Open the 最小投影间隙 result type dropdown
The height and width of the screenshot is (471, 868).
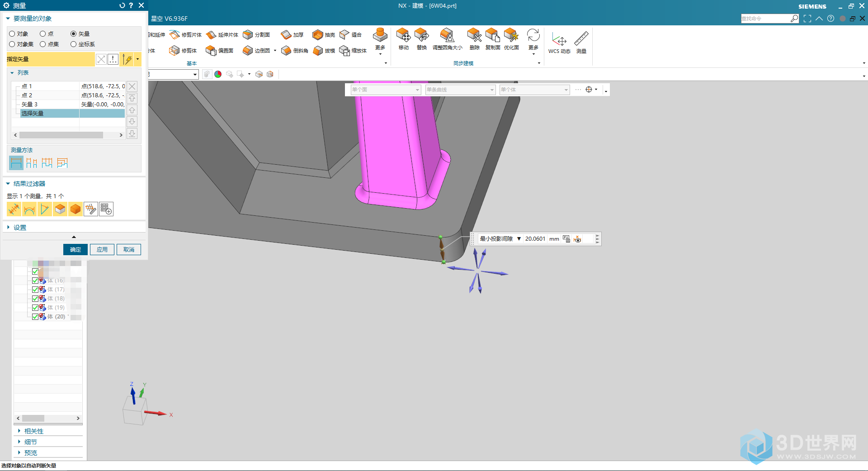519,239
